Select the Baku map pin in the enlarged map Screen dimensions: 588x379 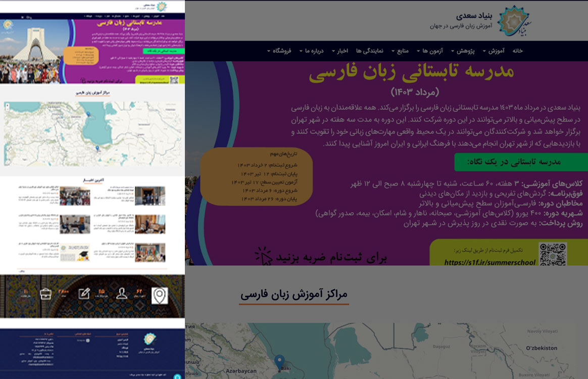pos(279,362)
